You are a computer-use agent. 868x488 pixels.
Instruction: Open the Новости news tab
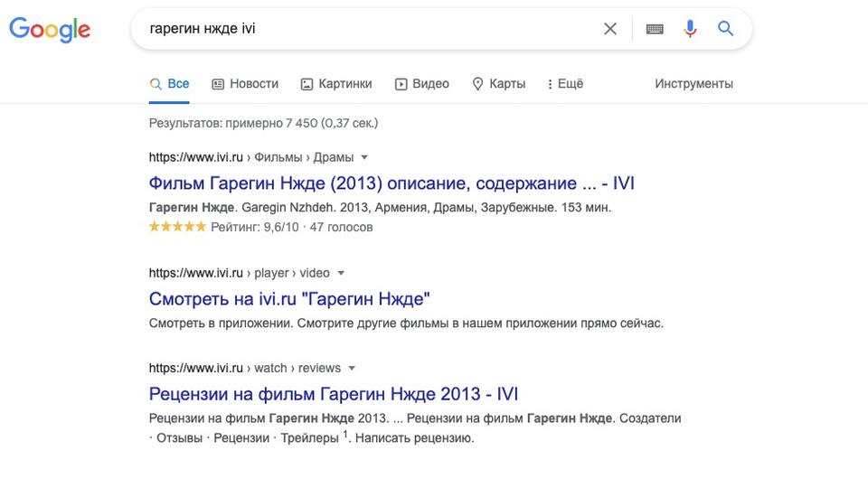click(245, 83)
